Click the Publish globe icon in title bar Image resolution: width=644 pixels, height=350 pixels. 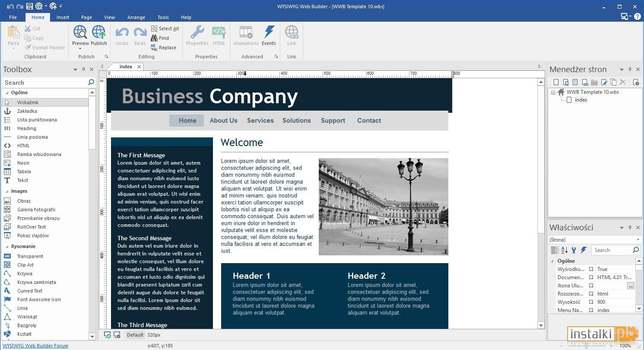point(53,6)
